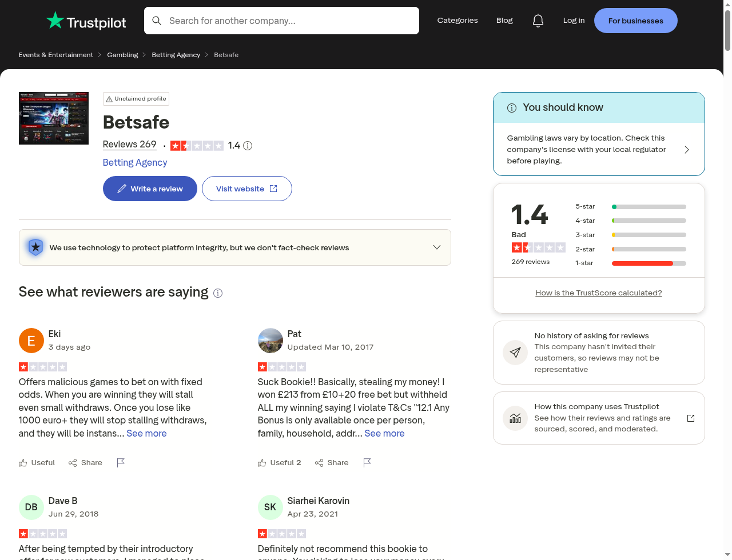Open the gambling laws notice arrow
732x560 pixels.
[x=687, y=150]
